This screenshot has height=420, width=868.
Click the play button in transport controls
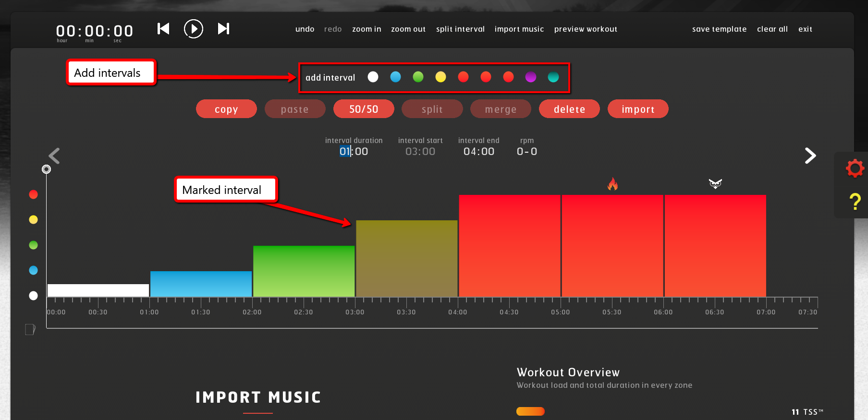click(193, 29)
